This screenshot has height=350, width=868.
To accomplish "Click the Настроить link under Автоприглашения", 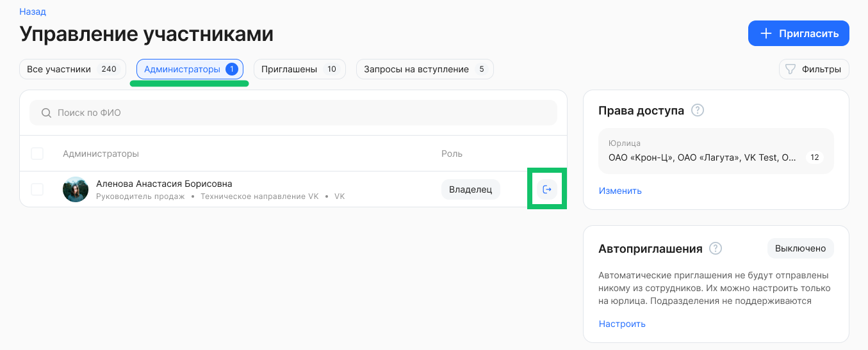I will coord(622,324).
